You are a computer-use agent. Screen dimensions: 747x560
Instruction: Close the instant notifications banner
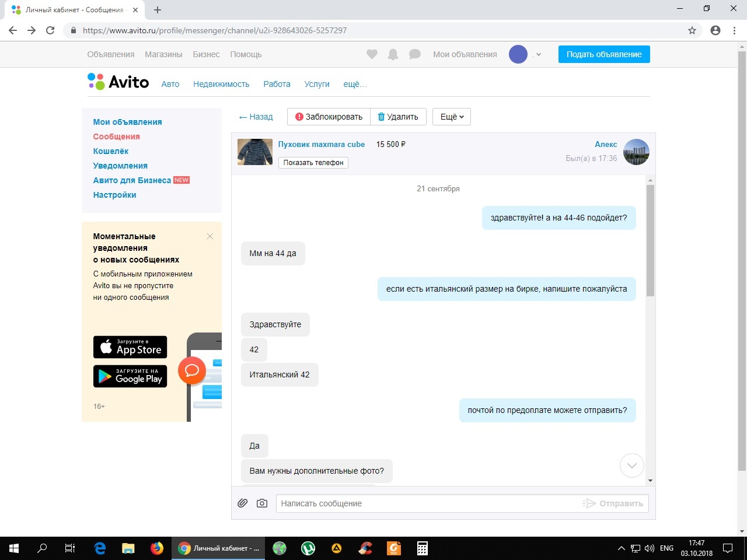click(210, 236)
